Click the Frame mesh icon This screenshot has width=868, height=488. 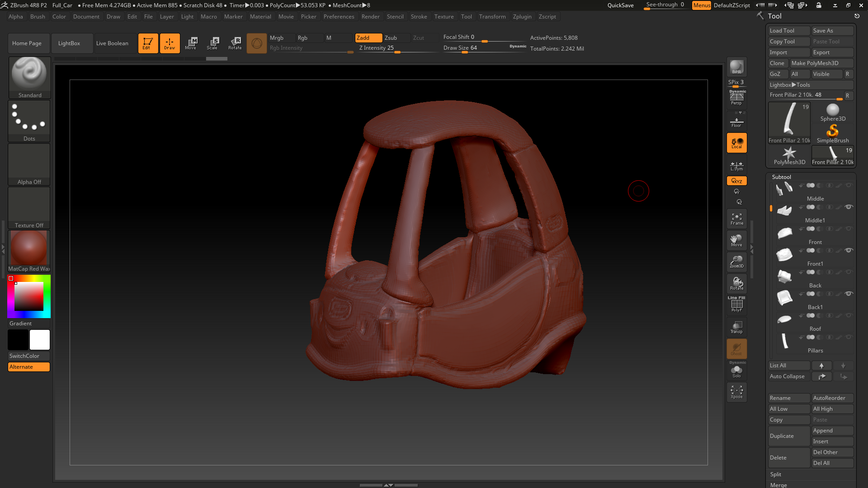pyautogui.click(x=736, y=219)
